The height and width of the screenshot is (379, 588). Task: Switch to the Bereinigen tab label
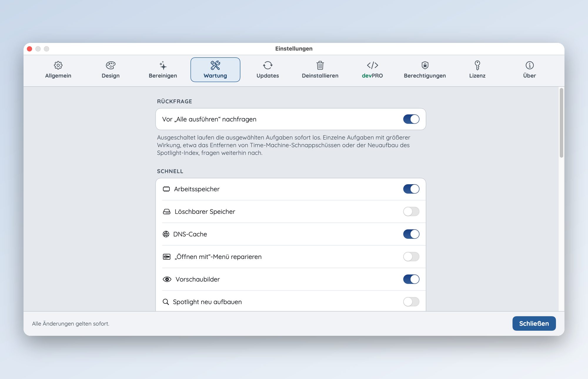(x=163, y=76)
